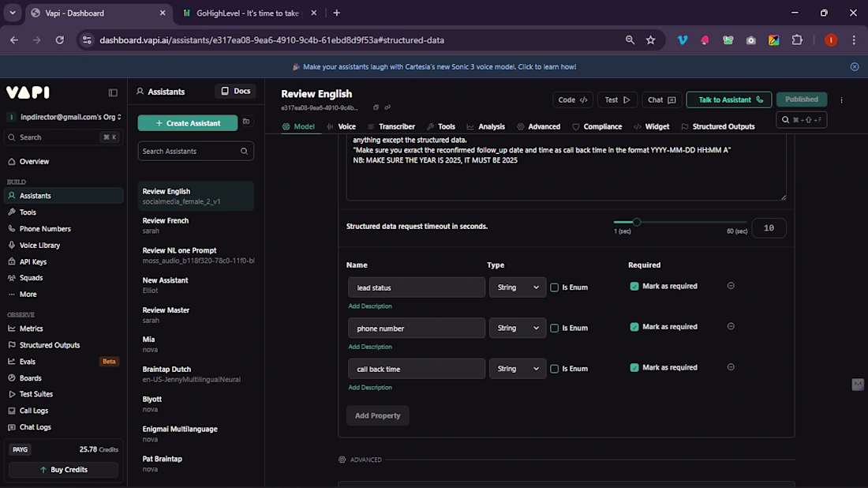Screen dimensions: 868x488
Task: Switch to the Compliance tab
Action: click(597, 126)
